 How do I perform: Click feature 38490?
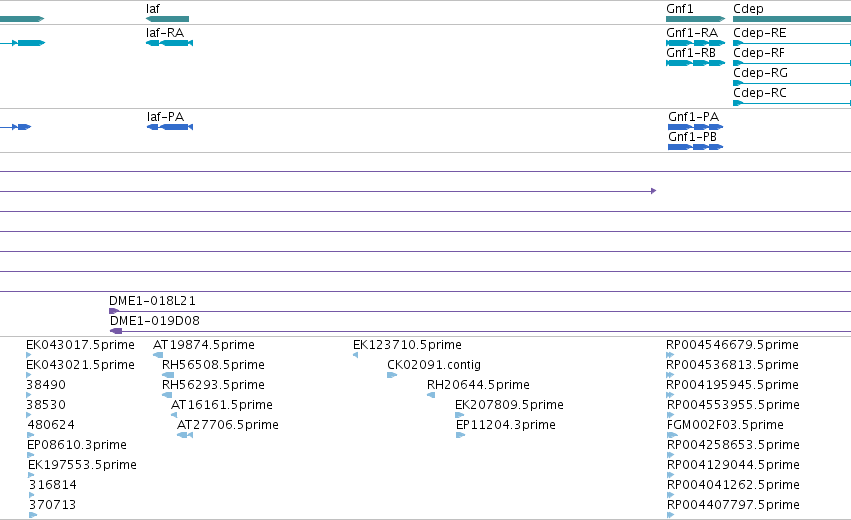46,385
